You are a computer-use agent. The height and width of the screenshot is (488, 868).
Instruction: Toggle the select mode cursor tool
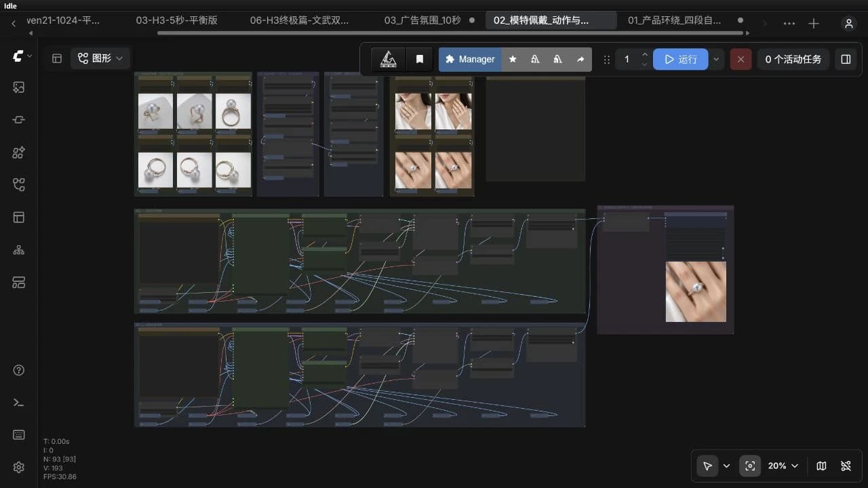point(707,466)
